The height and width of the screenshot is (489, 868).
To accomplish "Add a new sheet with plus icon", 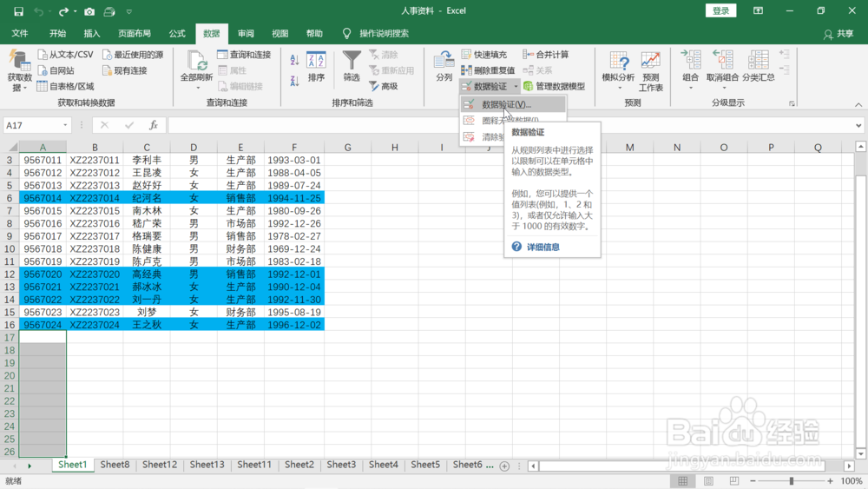I will point(504,466).
